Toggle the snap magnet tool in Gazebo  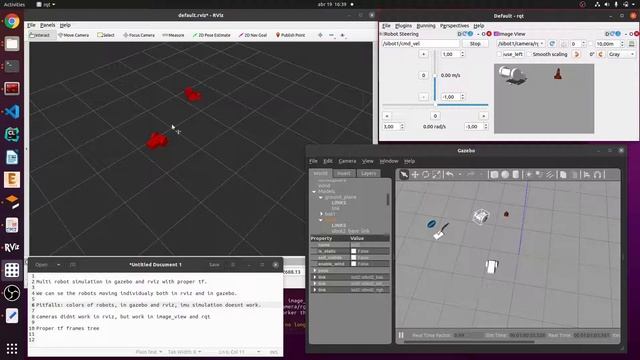tap(598, 175)
